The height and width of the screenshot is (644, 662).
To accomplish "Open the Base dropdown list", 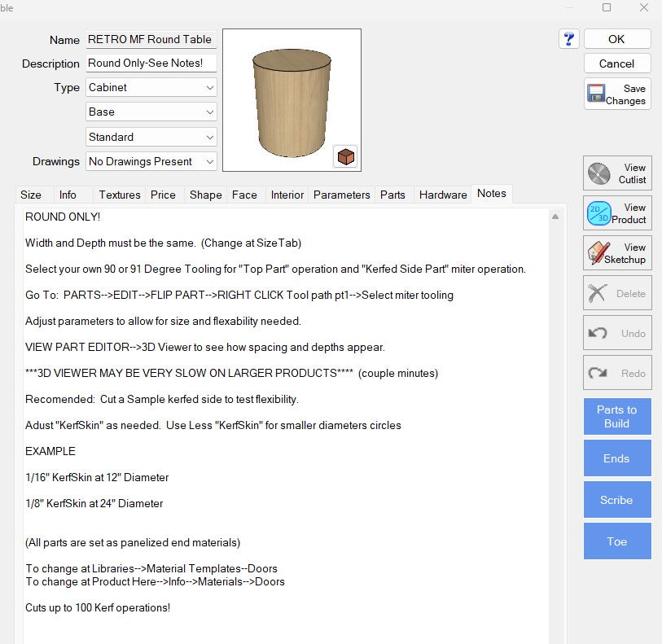I will click(x=151, y=112).
